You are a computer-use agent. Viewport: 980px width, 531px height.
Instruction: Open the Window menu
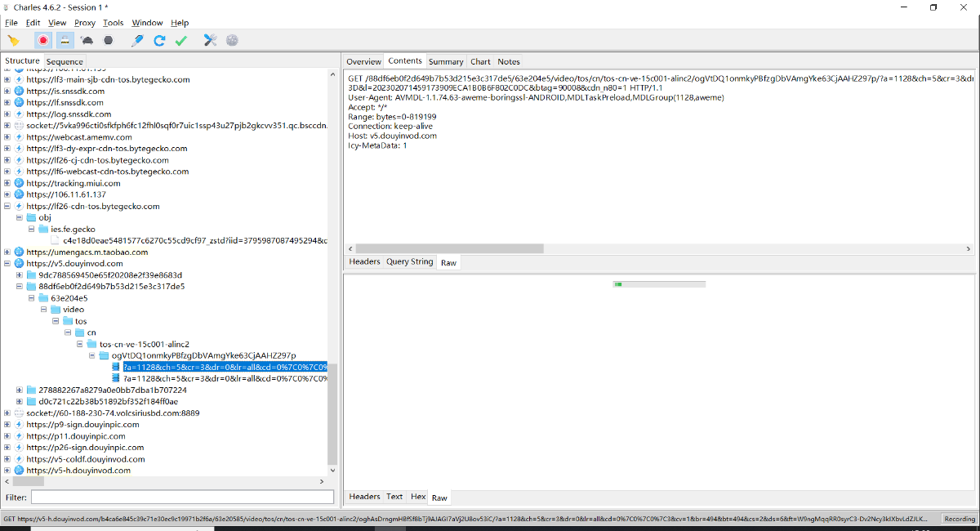147,23
